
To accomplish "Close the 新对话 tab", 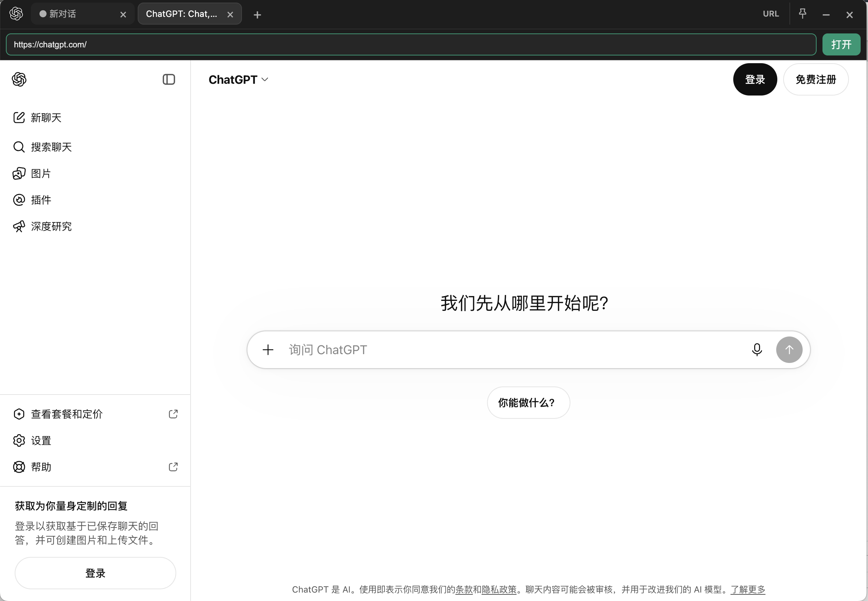I will click(123, 14).
